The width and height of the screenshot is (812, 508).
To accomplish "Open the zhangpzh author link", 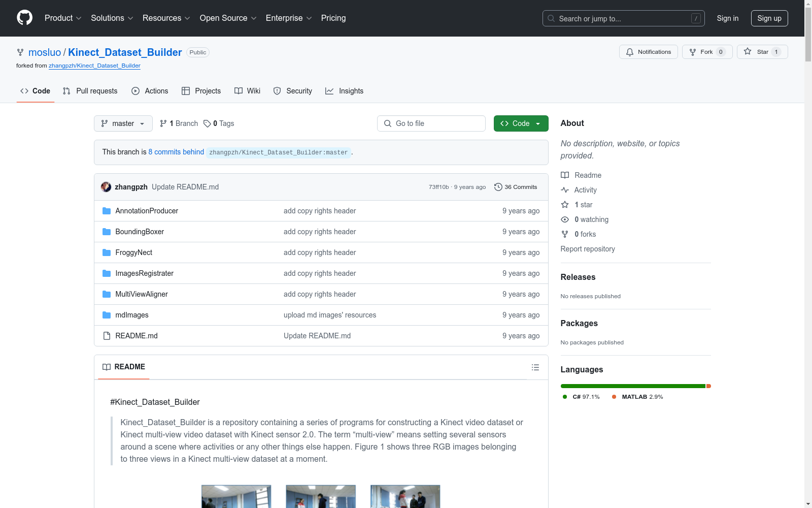I will click(x=131, y=187).
